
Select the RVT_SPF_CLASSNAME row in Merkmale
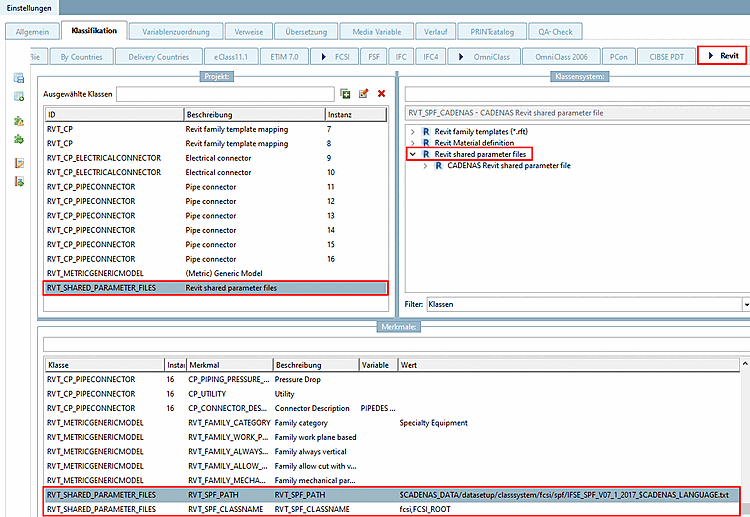392,509
